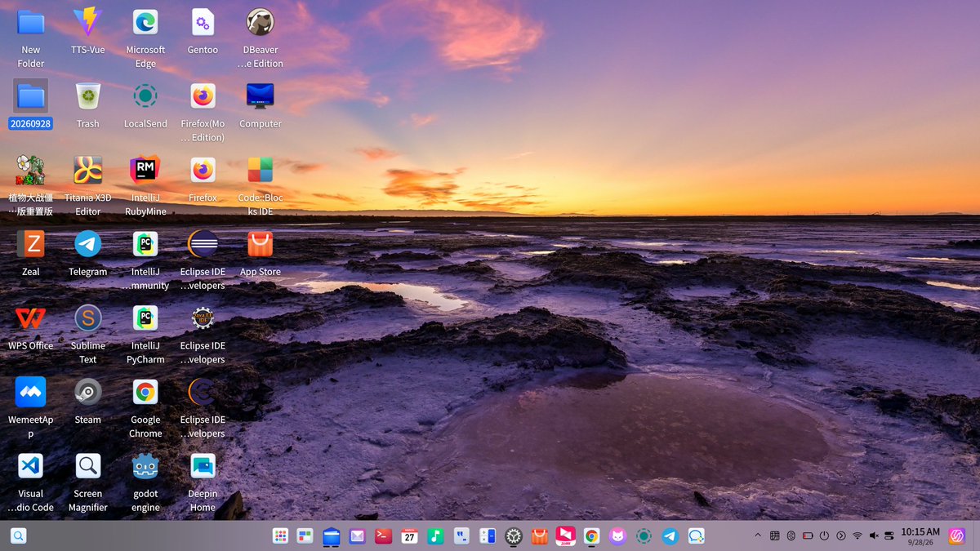Open the Firefox(Mo... Edition) desktop icon
This screenshot has width=980, height=551.
point(203,96)
